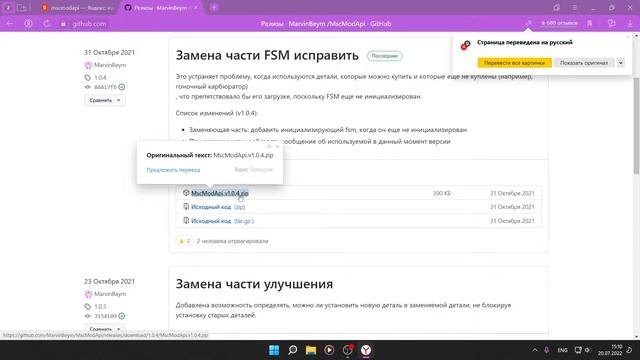Open the media player taskbar icon
Screen dimensions: 640x360
(329, 350)
